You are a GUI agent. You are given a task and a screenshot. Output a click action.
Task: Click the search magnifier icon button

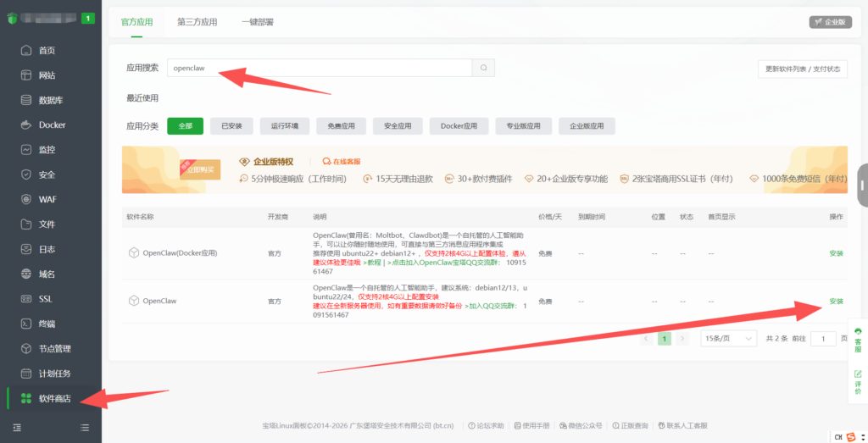484,68
